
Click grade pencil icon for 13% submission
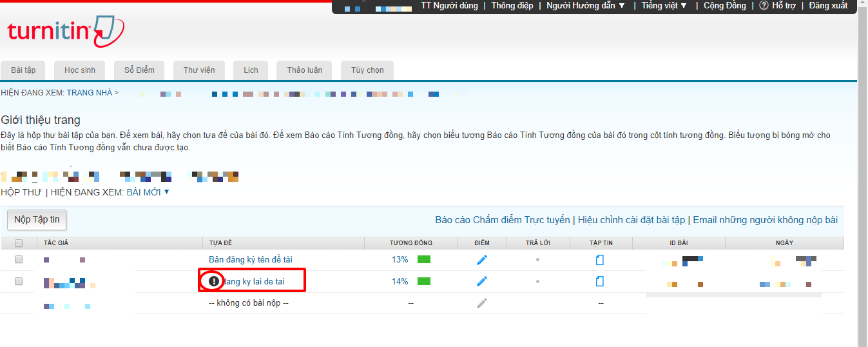(x=482, y=260)
